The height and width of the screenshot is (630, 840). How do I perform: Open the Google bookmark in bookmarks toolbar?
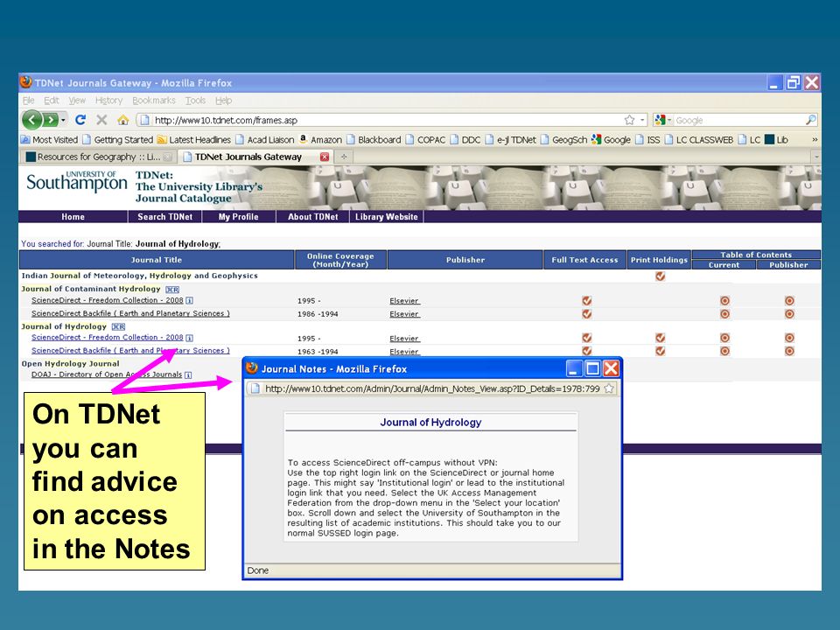tap(611, 140)
